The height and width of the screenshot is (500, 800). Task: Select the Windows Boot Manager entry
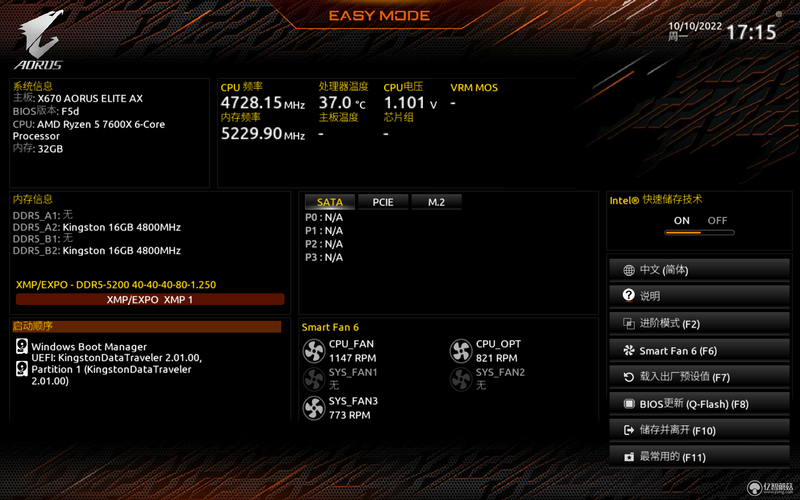pyautogui.click(x=89, y=346)
